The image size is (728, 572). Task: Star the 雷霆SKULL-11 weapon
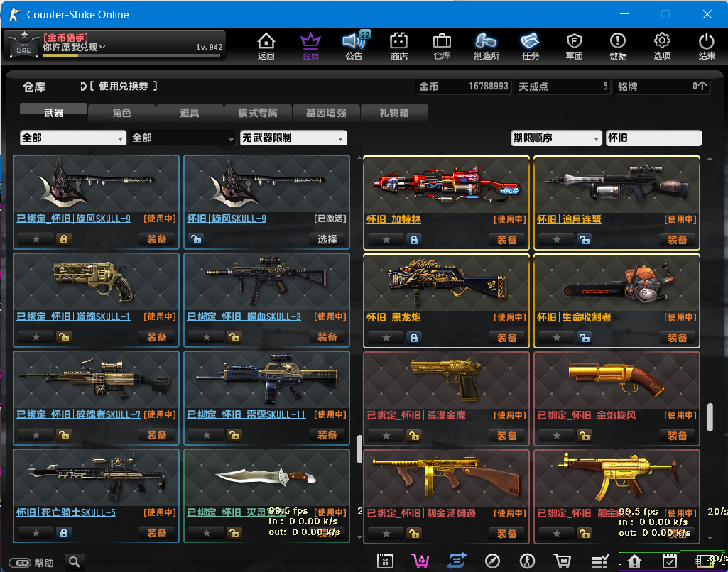pyautogui.click(x=207, y=435)
